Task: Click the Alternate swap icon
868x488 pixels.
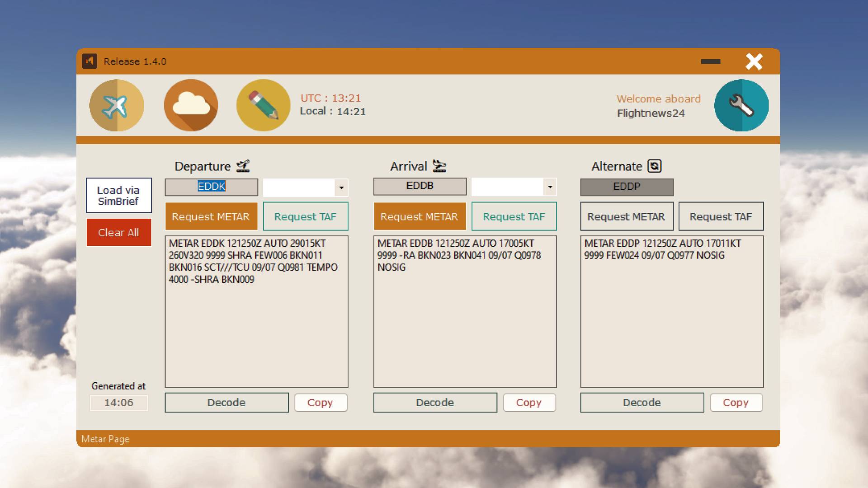Action: pyautogui.click(x=654, y=166)
